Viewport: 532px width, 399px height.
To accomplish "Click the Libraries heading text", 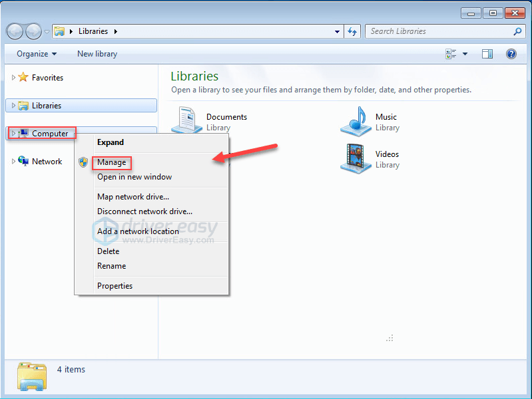I will coord(194,76).
